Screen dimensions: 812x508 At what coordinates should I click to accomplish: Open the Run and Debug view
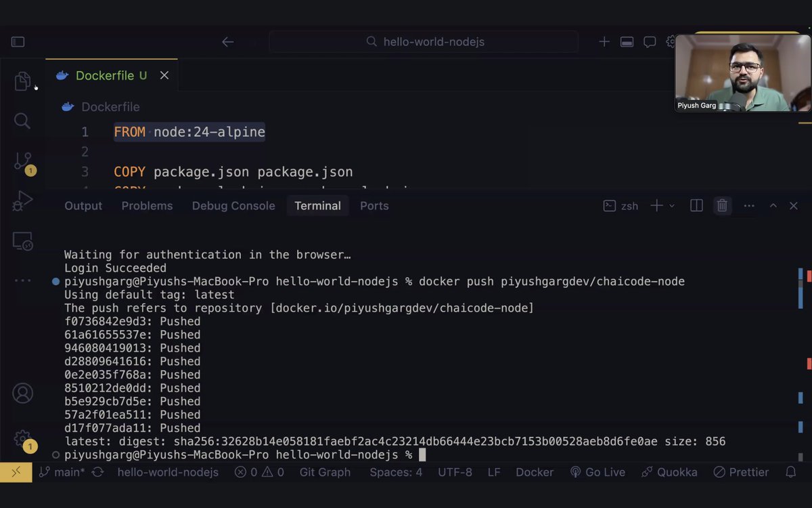pos(22,201)
